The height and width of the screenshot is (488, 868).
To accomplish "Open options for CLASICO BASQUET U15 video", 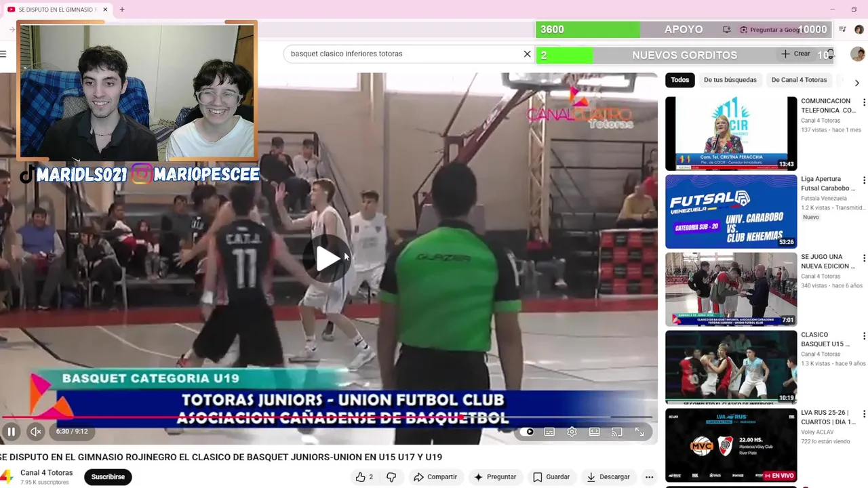I will (863, 336).
